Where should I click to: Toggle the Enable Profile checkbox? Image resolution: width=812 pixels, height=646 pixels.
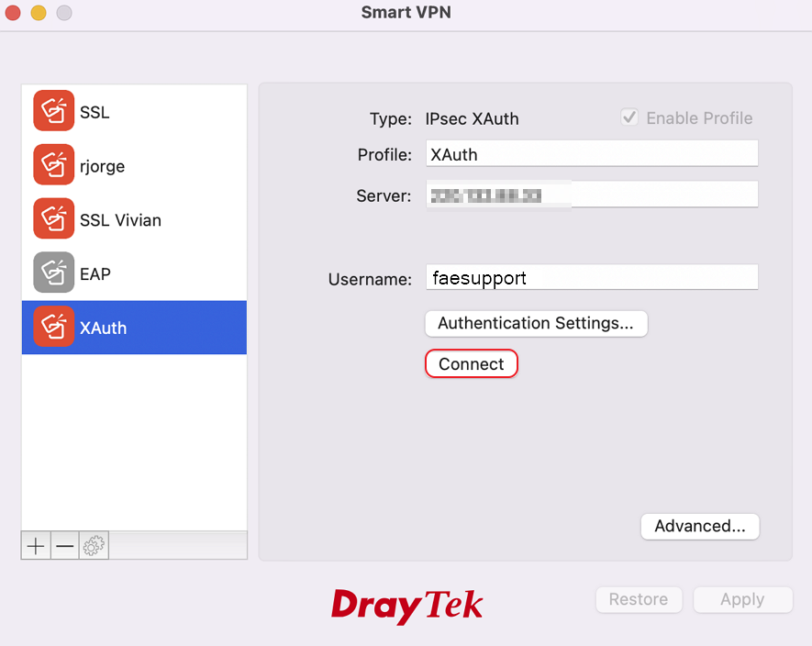coord(629,117)
